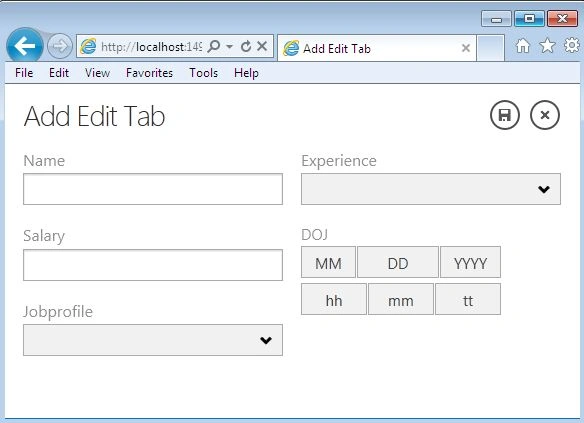584x423 pixels.
Task: Focus the Salary text field
Action: 153,265
